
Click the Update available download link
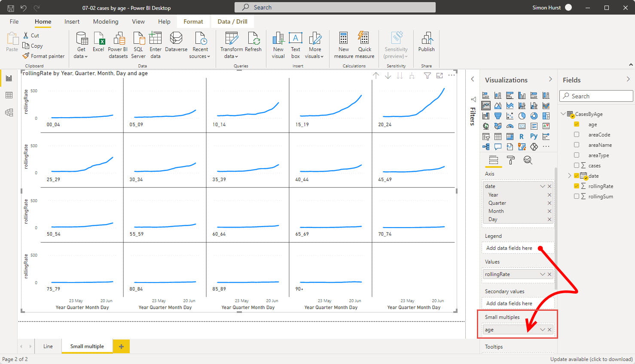tap(591, 359)
